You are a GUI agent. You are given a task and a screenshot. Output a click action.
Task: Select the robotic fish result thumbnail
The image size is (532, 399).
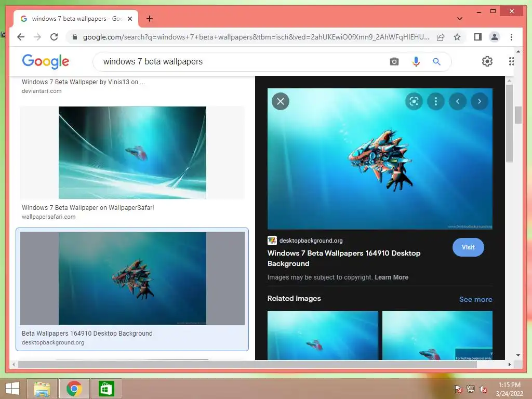[132, 278]
